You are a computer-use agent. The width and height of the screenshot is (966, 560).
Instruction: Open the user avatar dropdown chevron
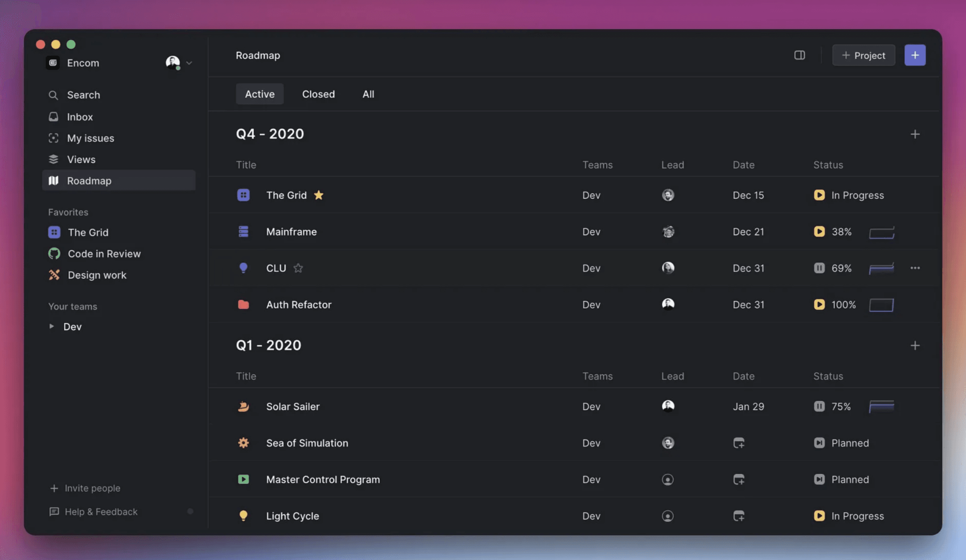[x=189, y=63]
